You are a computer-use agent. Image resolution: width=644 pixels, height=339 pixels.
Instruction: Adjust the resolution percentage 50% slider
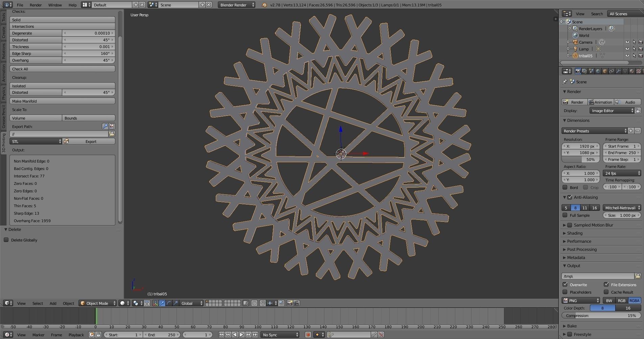tap(580, 159)
